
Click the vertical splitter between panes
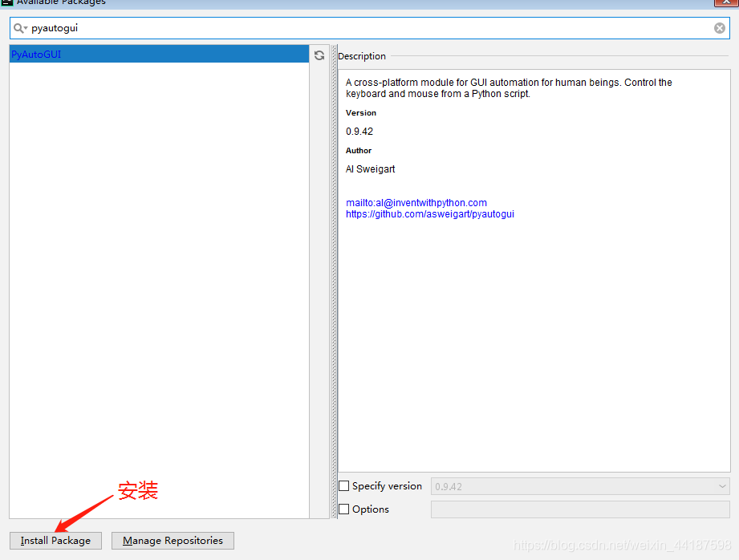(x=334, y=282)
